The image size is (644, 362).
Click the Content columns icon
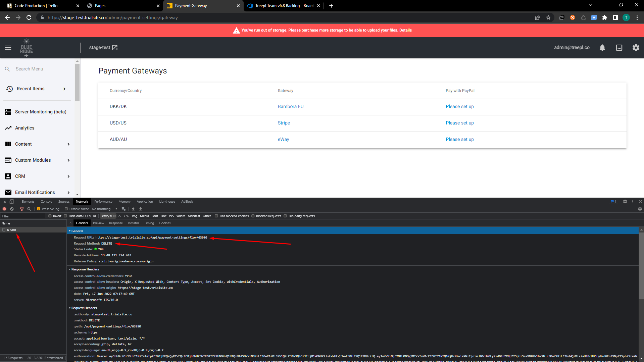click(8, 144)
